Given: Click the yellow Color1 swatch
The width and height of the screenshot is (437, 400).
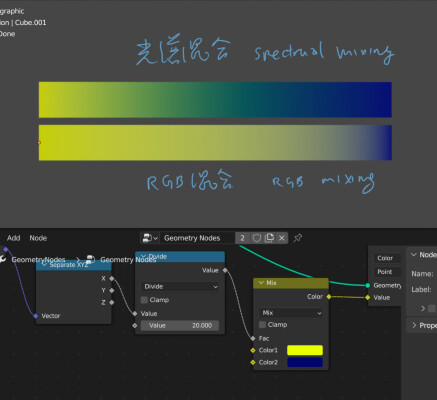Looking at the screenshot, I should pyautogui.click(x=305, y=350).
